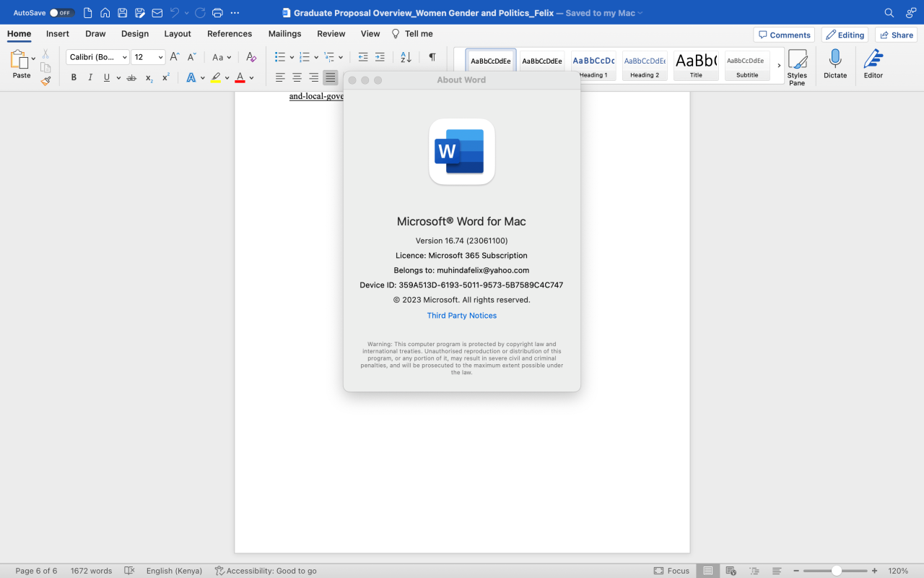Open the Layout tab

[178, 34]
